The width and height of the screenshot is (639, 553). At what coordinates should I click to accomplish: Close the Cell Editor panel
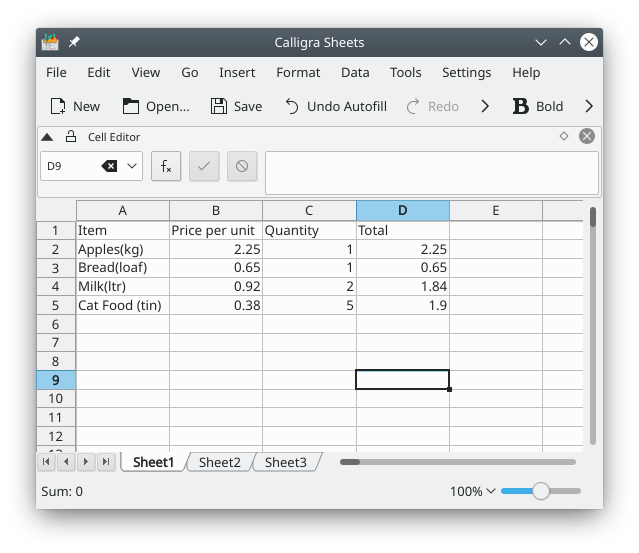pyautogui.click(x=587, y=136)
